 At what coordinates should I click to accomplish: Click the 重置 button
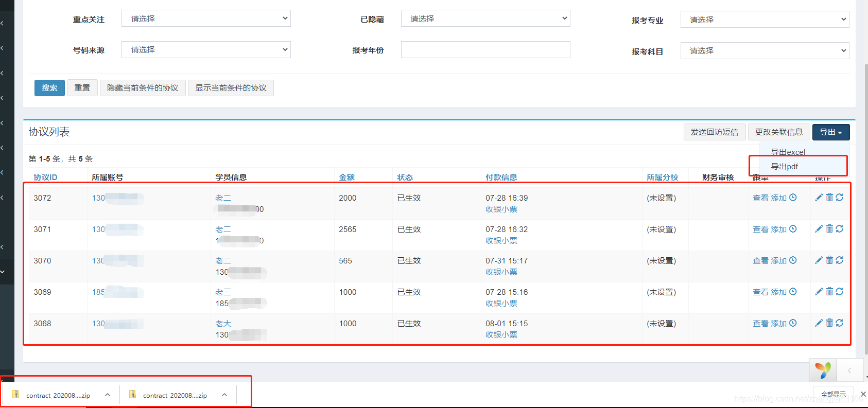[x=82, y=88]
